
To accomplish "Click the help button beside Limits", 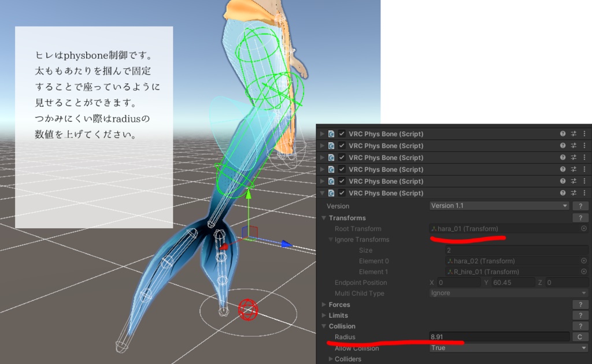I will click(580, 315).
